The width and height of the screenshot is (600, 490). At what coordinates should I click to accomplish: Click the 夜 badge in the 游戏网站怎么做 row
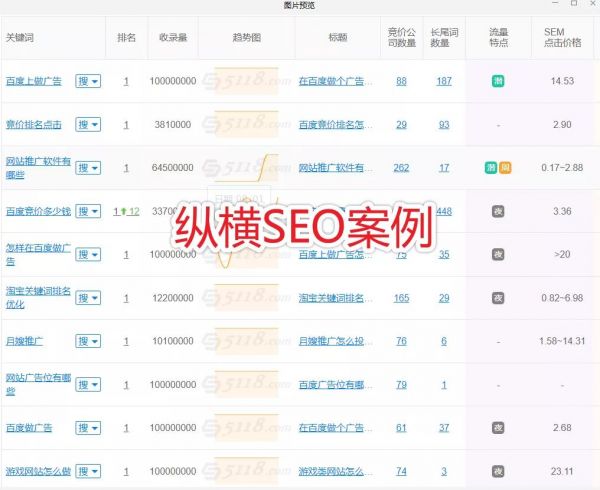498,471
